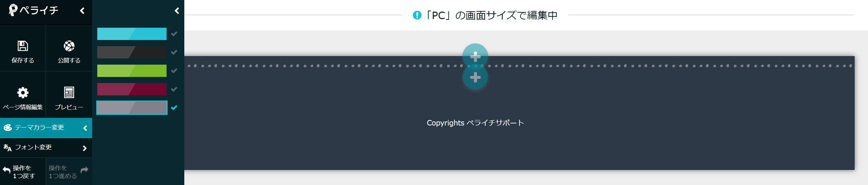Click the floppy disk save icon
This screenshot has width=868, height=185.
23,46
